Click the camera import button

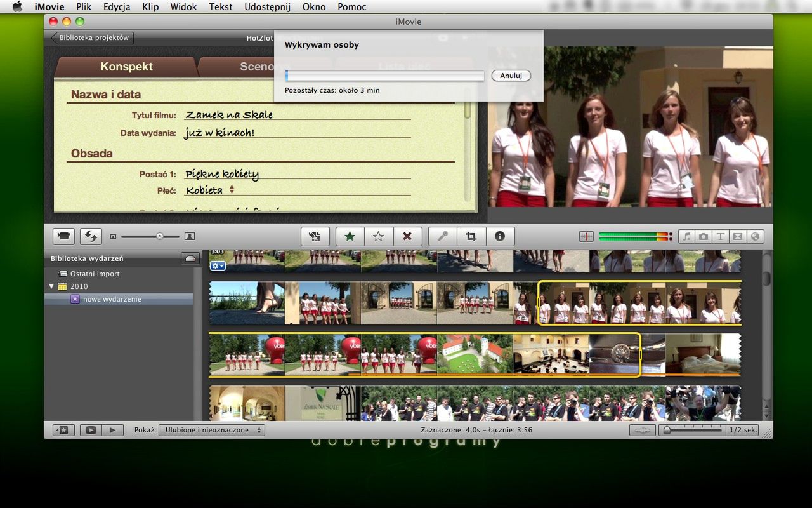coord(63,236)
